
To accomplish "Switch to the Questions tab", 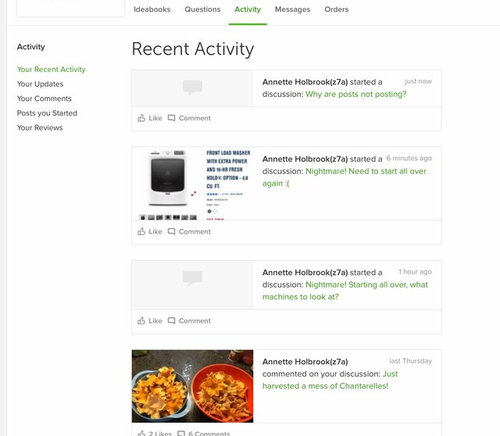I will point(202,9).
